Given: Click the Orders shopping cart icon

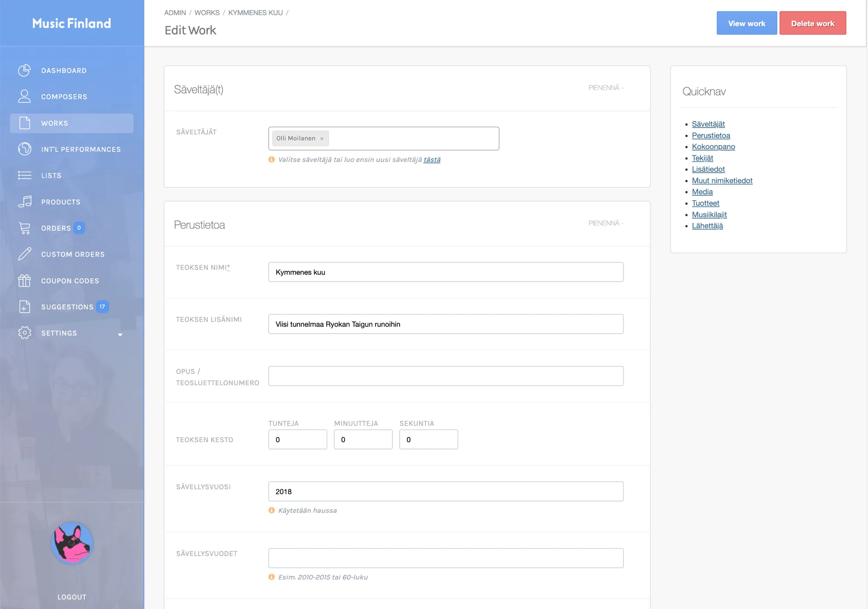Looking at the screenshot, I should coord(25,228).
